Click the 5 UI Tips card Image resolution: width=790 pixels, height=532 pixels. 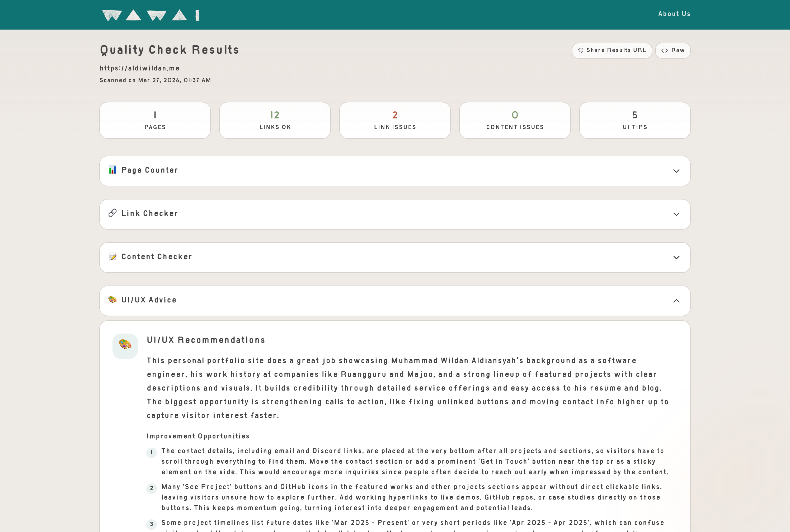635,120
